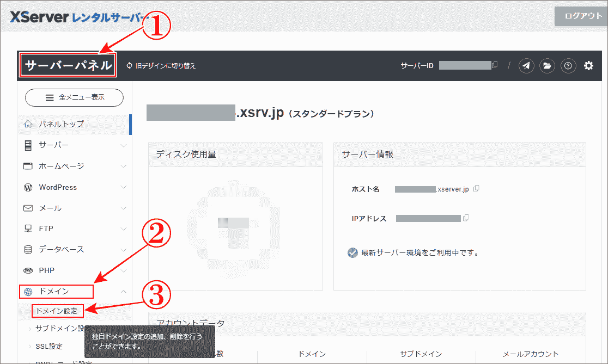Open the settings gear icon in the header
The image size is (608, 364).
tap(589, 66)
